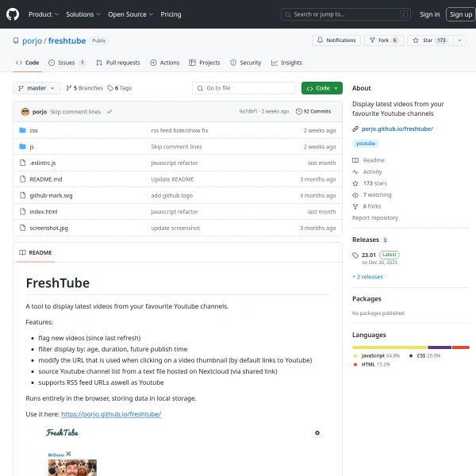The width and height of the screenshot is (476, 476).
Task: Open the freshtube repository link
Action: pos(67,40)
